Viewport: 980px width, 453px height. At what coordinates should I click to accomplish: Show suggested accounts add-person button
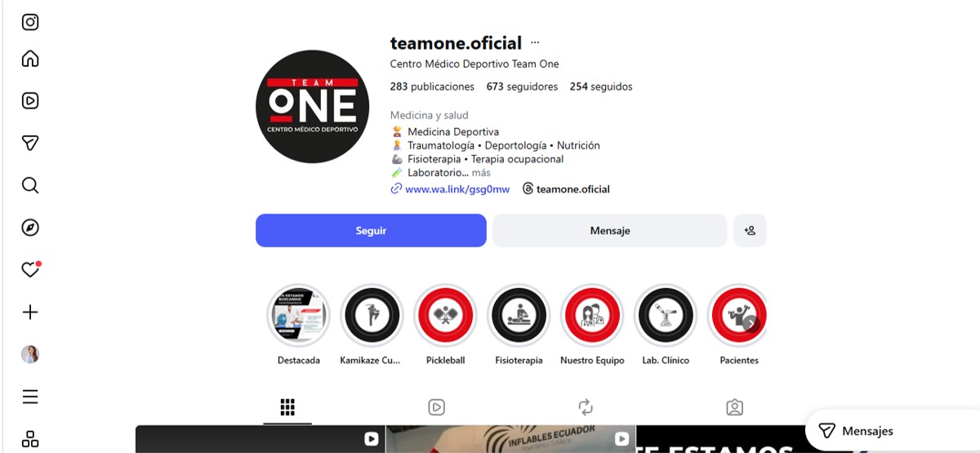click(750, 230)
